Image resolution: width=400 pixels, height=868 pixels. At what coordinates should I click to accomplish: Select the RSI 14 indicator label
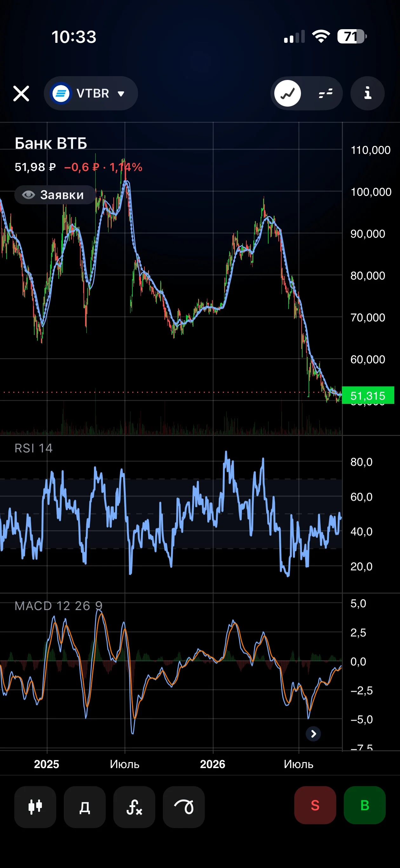click(33, 448)
